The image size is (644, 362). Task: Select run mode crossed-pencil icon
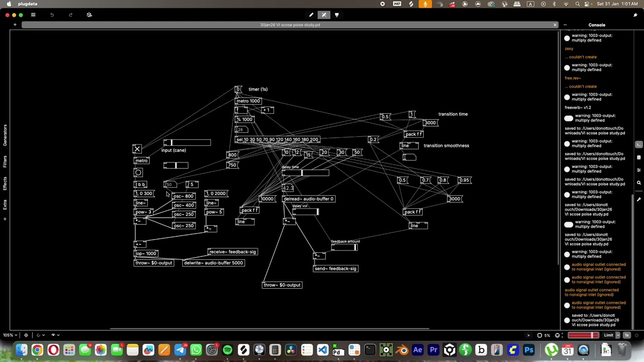click(x=324, y=15)
